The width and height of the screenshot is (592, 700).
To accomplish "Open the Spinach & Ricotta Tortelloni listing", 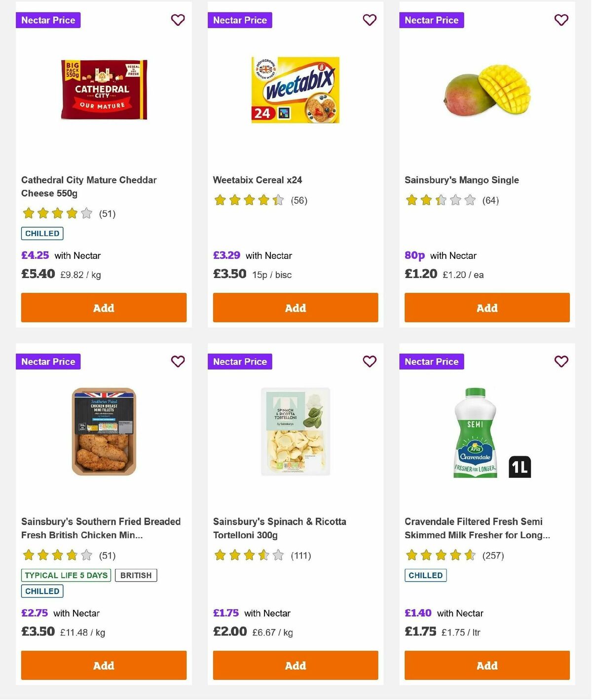I will [x=279, y=528].
